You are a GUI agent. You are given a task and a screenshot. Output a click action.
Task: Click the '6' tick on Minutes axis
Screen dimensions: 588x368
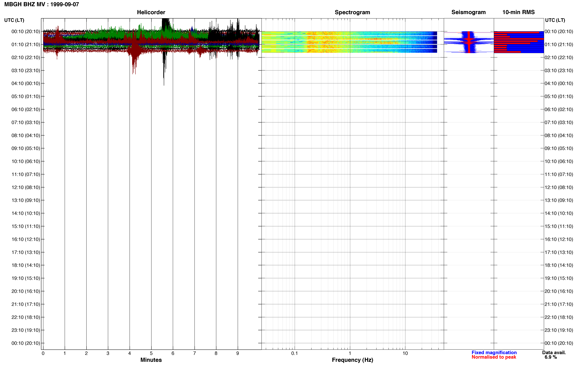pos(173,353)
